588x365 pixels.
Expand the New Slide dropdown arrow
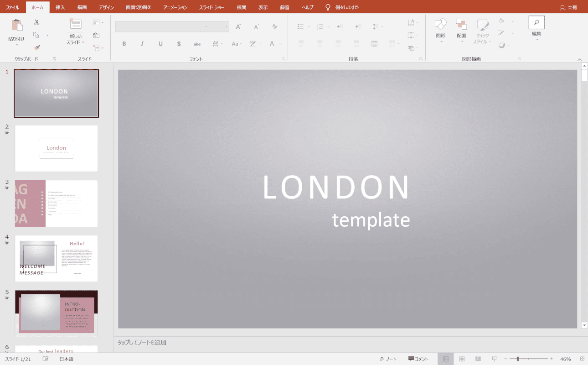tap(83, 42)
